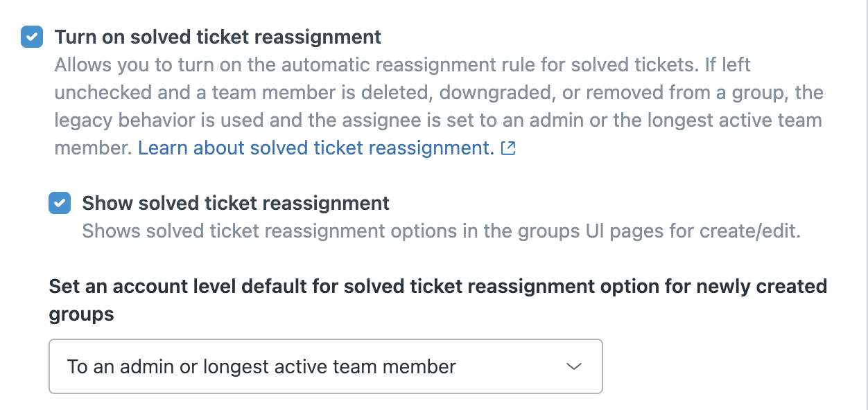Screen dimensions: 868x410
Task: Click the "Show solved ticket reassignment" label text
Action: 236,203
